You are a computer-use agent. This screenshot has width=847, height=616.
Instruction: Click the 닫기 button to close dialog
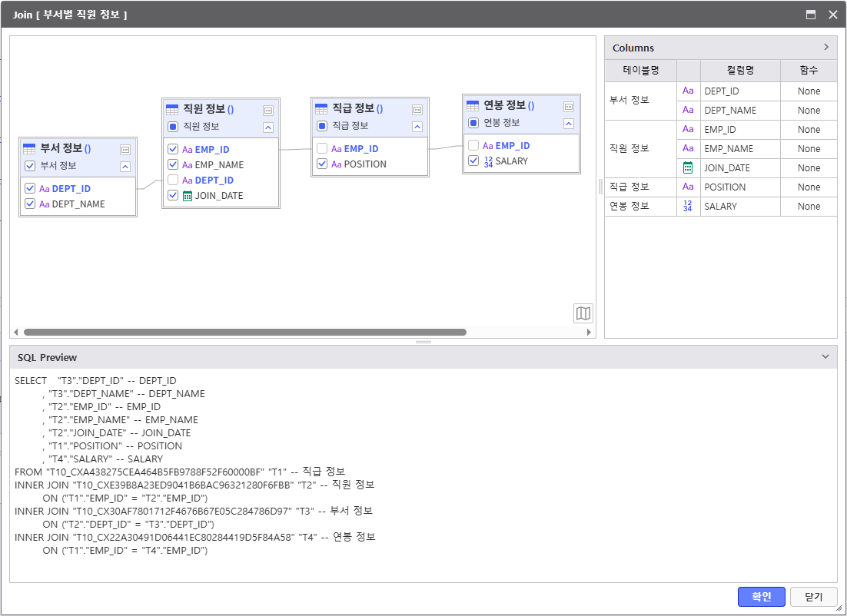813,597
